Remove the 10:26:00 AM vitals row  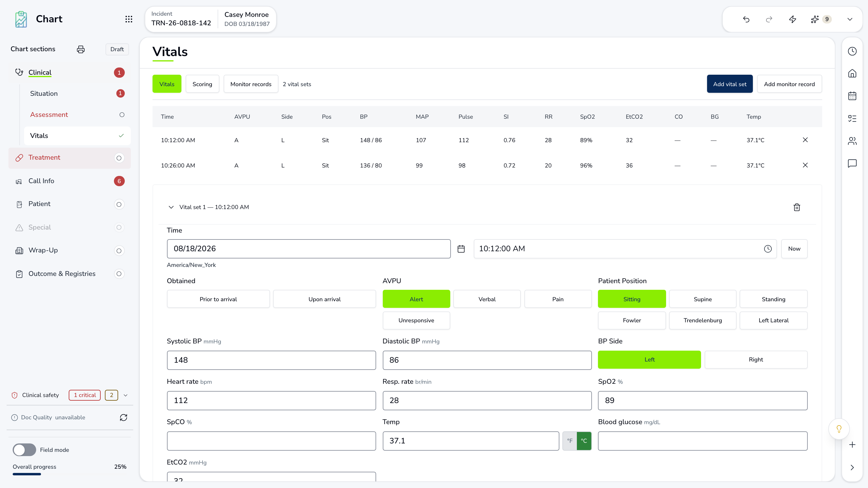pyautogui.click(x=805, y=165)
